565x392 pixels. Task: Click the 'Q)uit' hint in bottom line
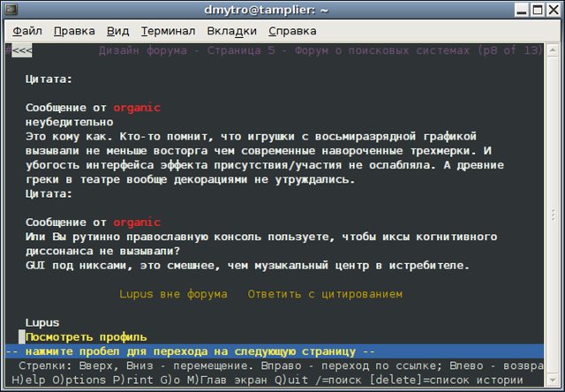291,380
